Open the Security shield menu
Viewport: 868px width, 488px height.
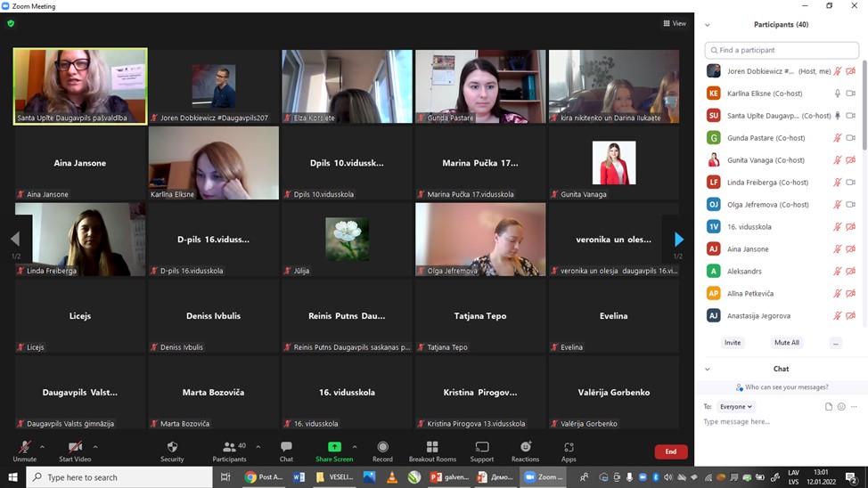172,451
